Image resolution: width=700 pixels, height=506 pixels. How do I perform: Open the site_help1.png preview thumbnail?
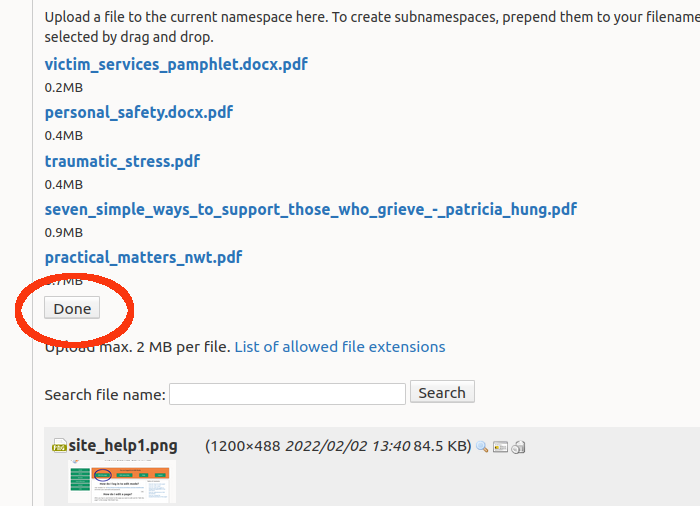[120, 482]
